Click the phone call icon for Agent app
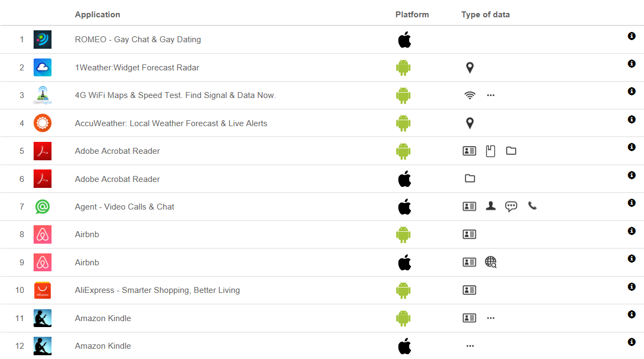The image size is (644, 359). (x=532, y=206)
